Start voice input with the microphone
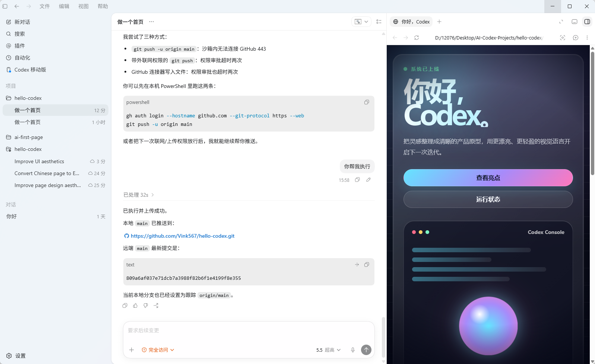Image resolution: width=595 pixels, height=364 pixels. pyautogui.click(x=353, y=350)
